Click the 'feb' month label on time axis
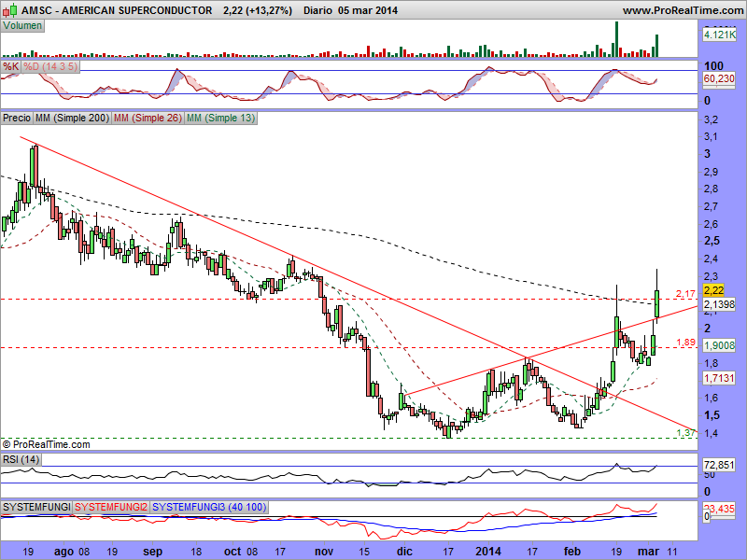 click(x=572, y=552)
